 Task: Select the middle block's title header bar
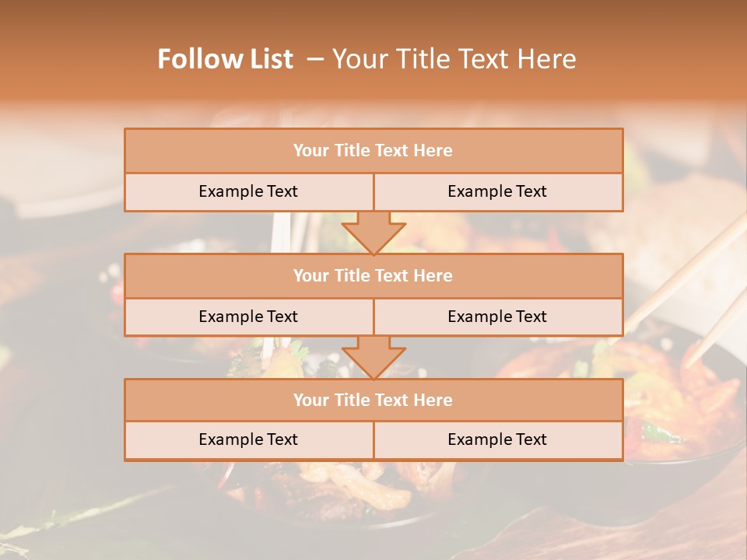373,275
